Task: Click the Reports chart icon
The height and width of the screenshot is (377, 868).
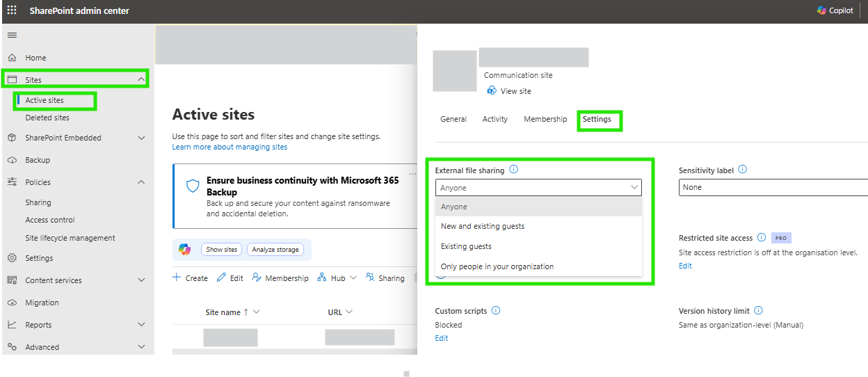Action: click(x=12, y=325)
